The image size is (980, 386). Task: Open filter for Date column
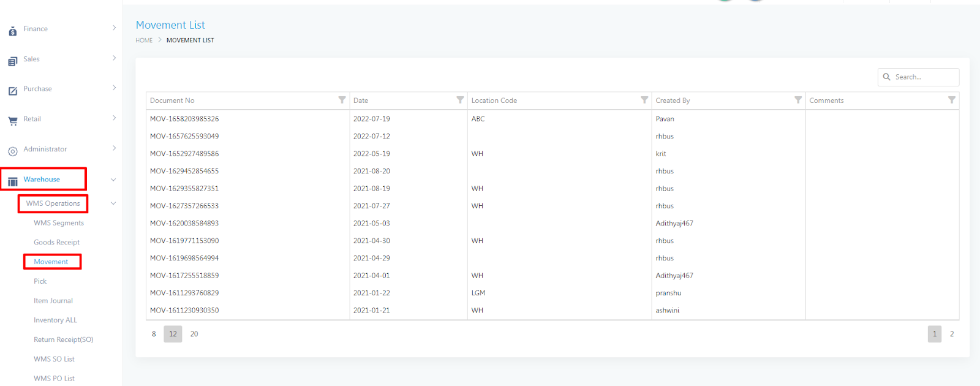point(460,100)
